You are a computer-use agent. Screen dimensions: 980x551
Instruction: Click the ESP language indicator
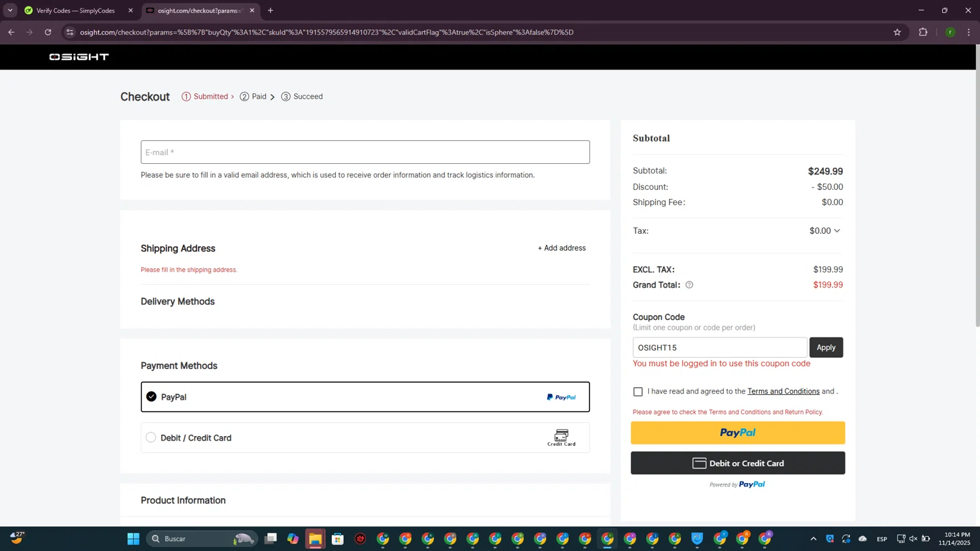pos(882,539)
